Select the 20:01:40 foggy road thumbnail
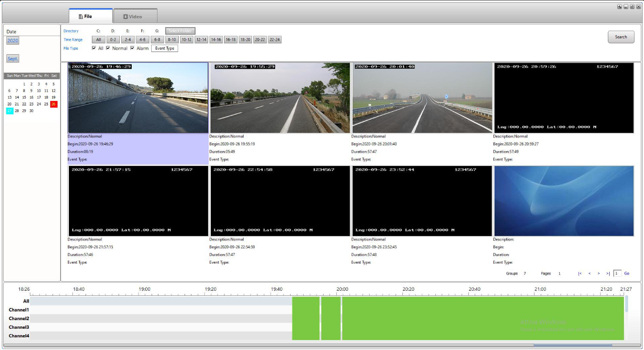This screenshot has height=350, width=644. (x=422, y=98)
